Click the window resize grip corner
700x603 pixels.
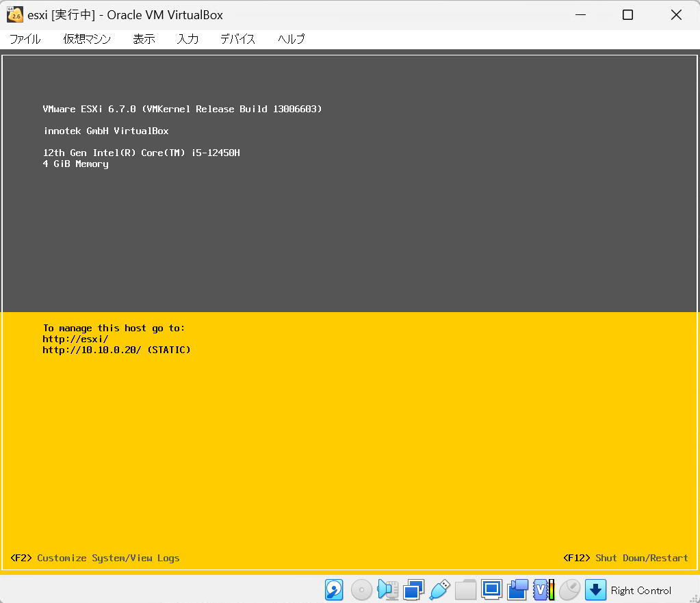[x=695, y=598]
